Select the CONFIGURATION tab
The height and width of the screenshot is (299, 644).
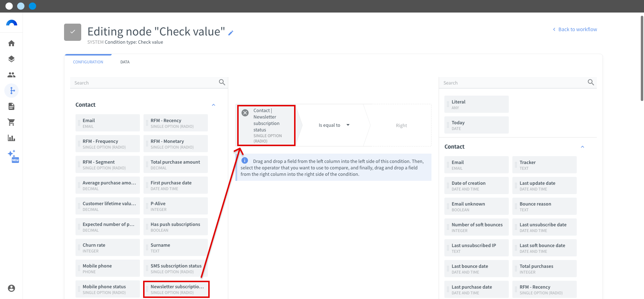click(x=88, y=62)
